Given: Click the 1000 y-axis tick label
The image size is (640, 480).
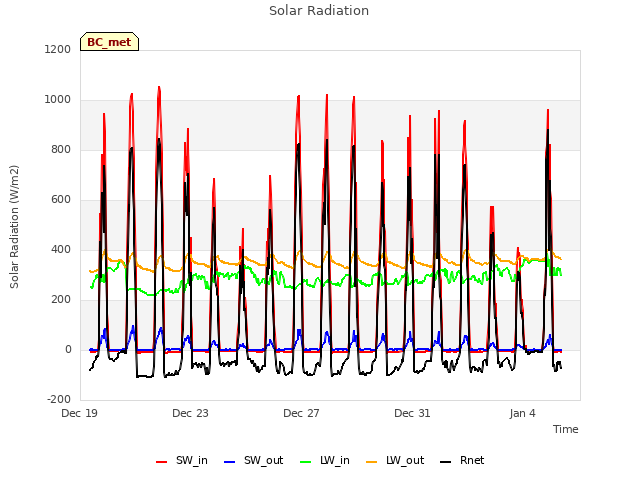Looking at the screenshot, I should [x=58, y=100].
